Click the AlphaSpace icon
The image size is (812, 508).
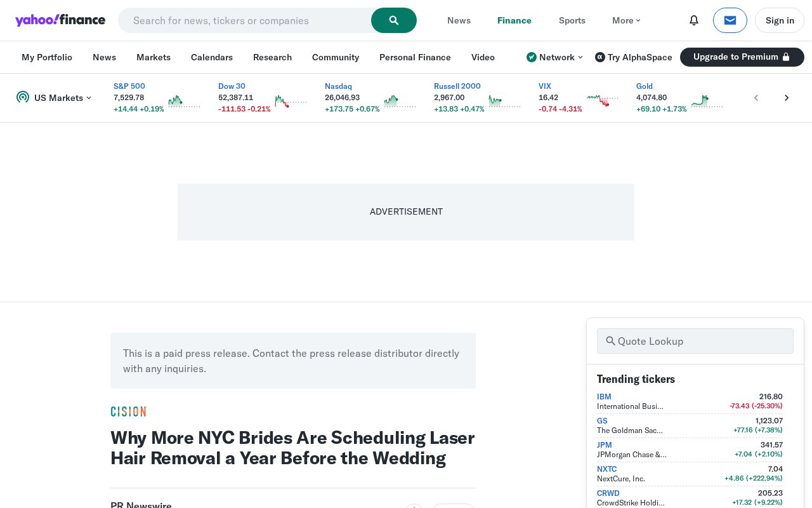coord(599,57)
